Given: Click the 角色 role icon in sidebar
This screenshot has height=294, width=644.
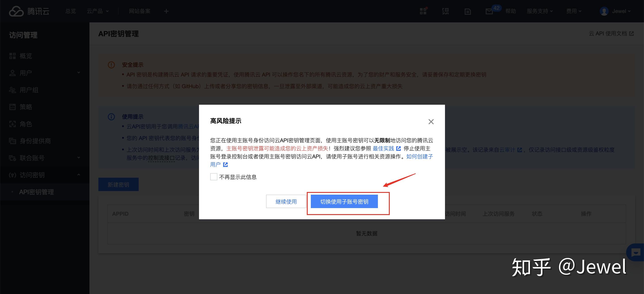Looking at the screenshot, I should 13,124.
